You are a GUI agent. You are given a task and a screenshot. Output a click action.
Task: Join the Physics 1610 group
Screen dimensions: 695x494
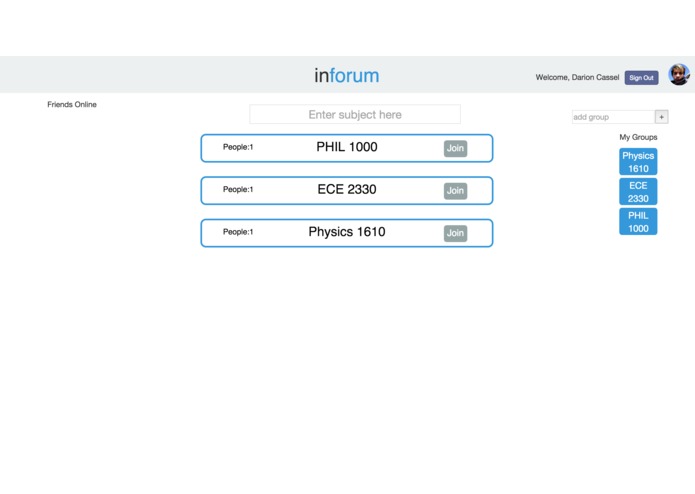tap(455, 233)
